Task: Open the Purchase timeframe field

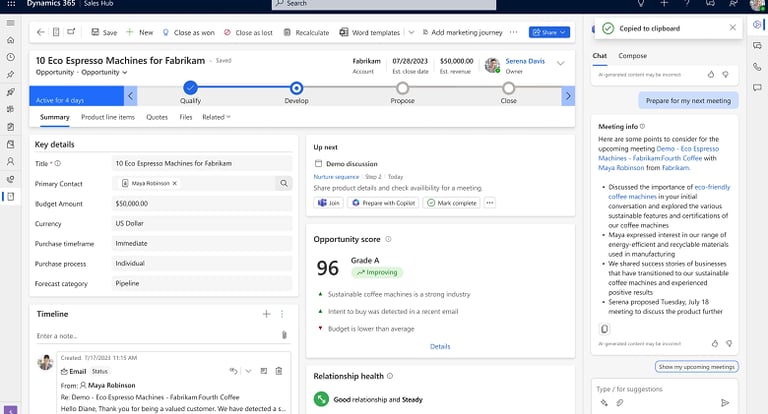Action: click(x=202, y=244)
